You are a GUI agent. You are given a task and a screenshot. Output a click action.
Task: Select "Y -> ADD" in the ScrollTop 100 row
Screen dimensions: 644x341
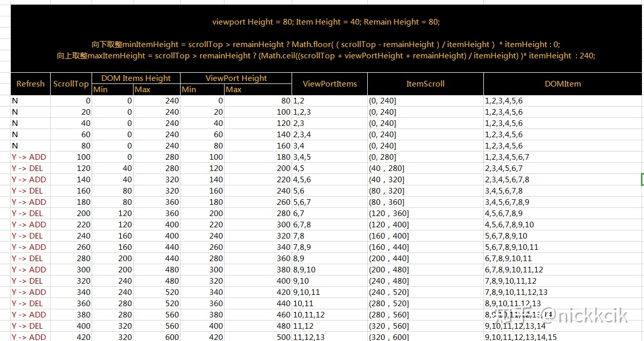click(29, 157)
